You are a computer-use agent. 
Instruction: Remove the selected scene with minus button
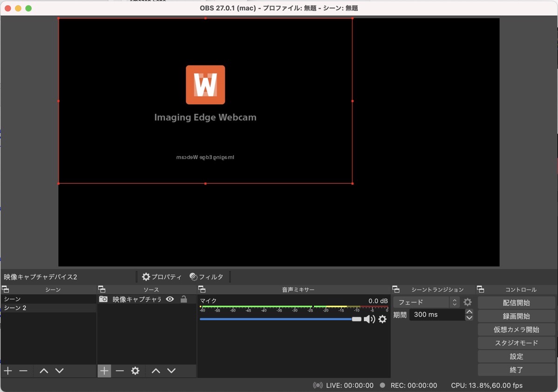tap(23, 371)
